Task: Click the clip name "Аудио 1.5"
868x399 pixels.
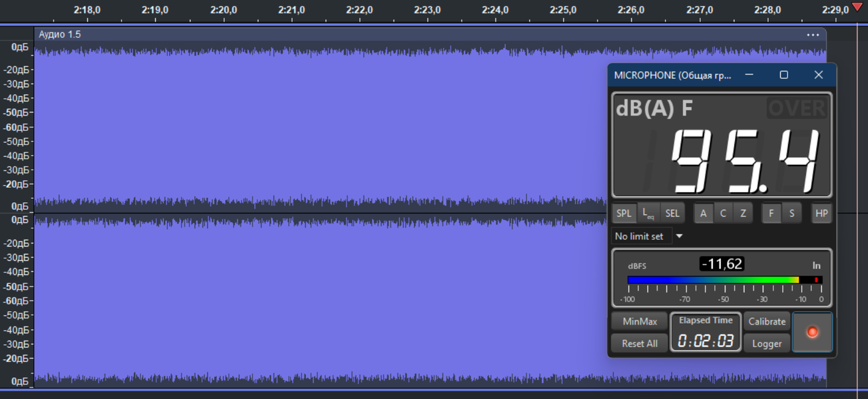Action: (x=60, y=35)
